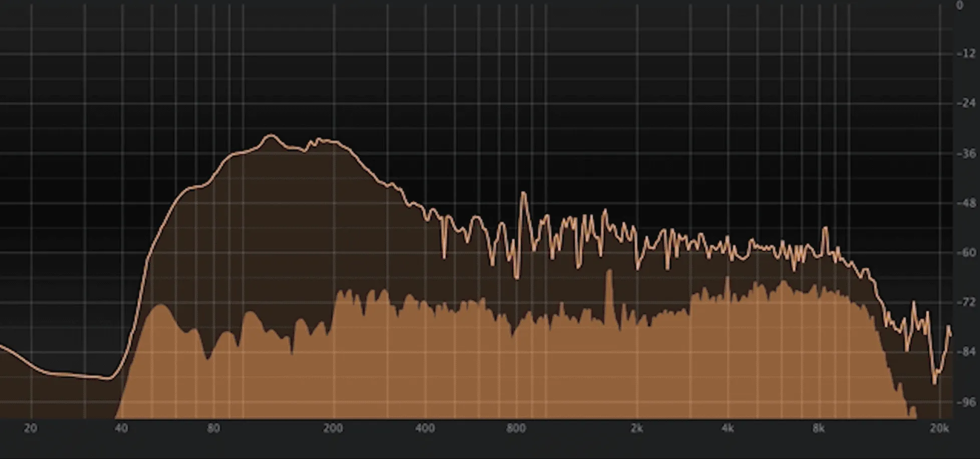Click the -60 dB scale label
Screen dimensions: 980x459
tap(966, 253)
